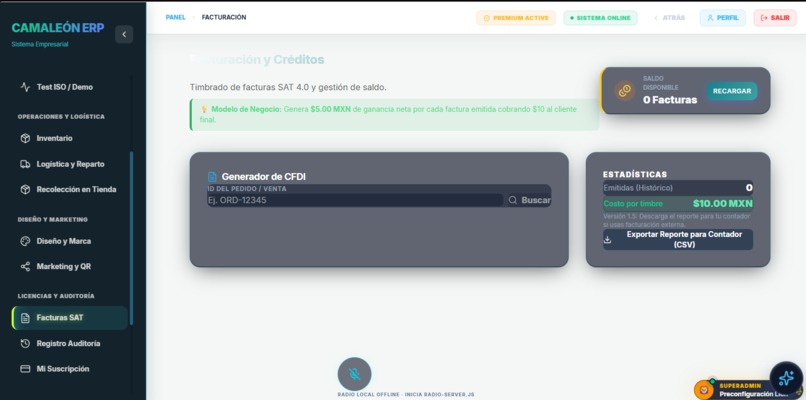Collapse the sidebar with chevron button
Viewport: 806px width, 400px height.
pyautogui.click(x=124, y=34)
